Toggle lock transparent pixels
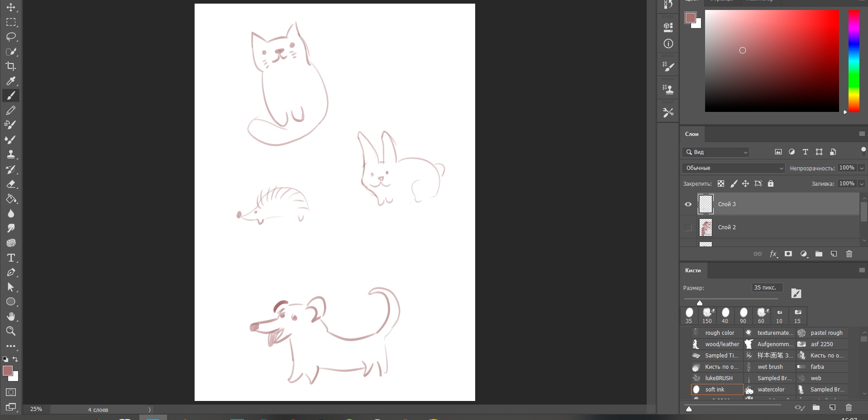868x420 pixels. coord(721,183)
